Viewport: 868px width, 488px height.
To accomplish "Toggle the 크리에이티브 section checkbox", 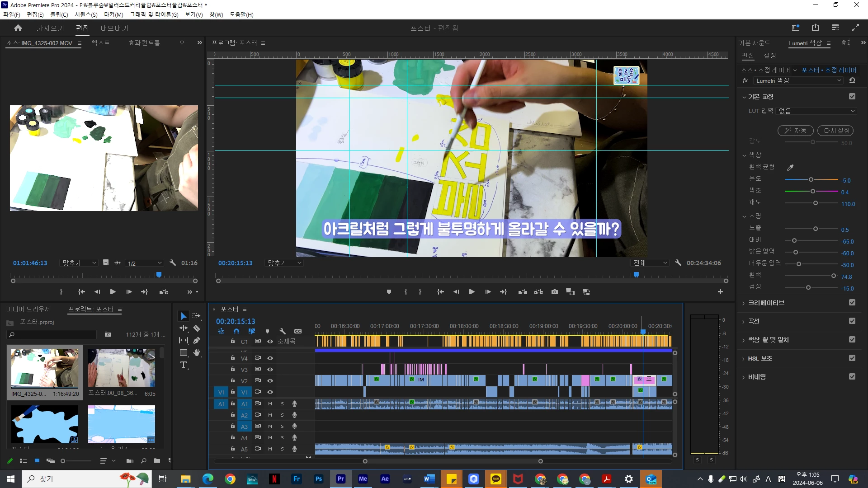I will point(852,303).
